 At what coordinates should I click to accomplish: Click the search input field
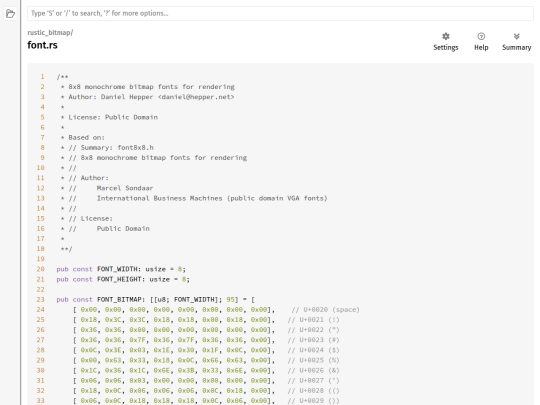(280, 13)
